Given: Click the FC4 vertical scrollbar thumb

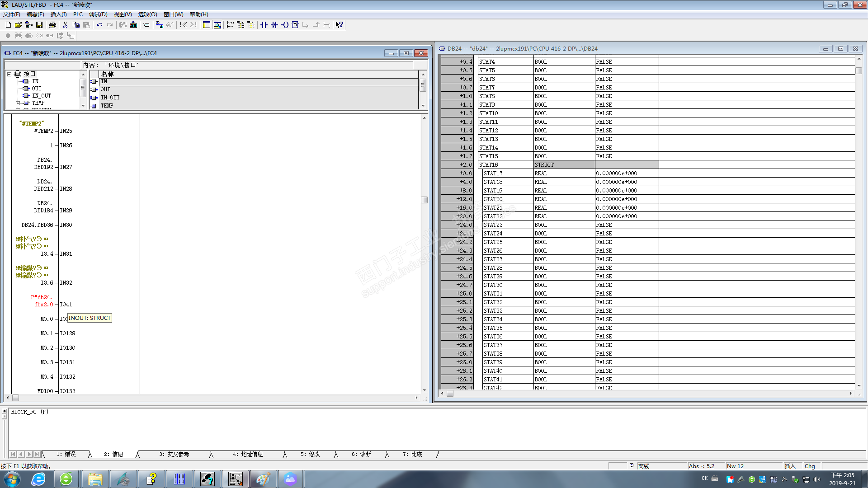Looking at the screenshot, I should [x=424, y=200].
